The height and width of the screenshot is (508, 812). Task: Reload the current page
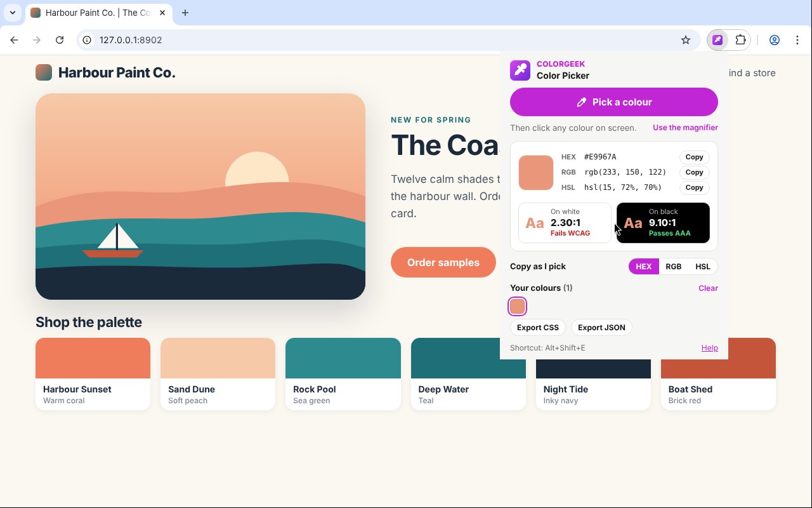coord(60,40)
